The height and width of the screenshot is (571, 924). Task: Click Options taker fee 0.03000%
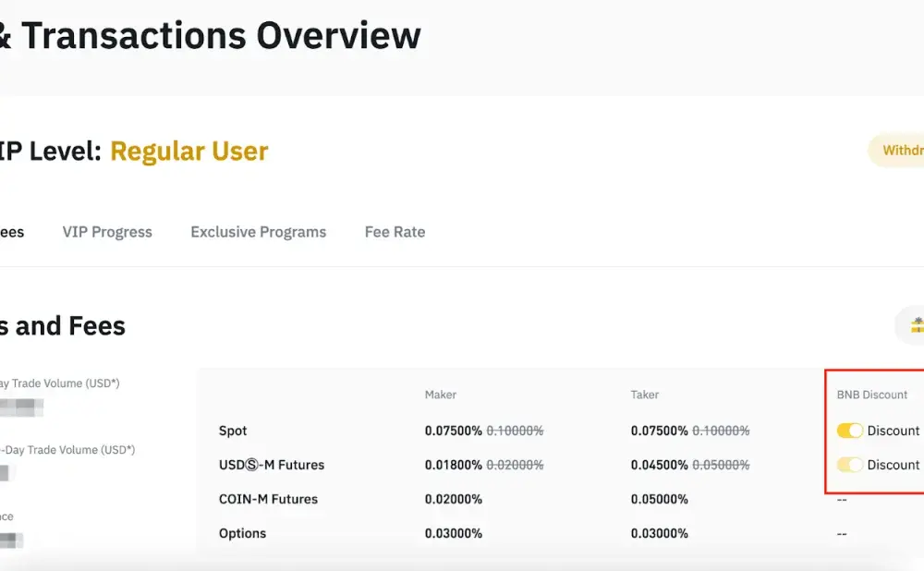[x=659, y=533]
